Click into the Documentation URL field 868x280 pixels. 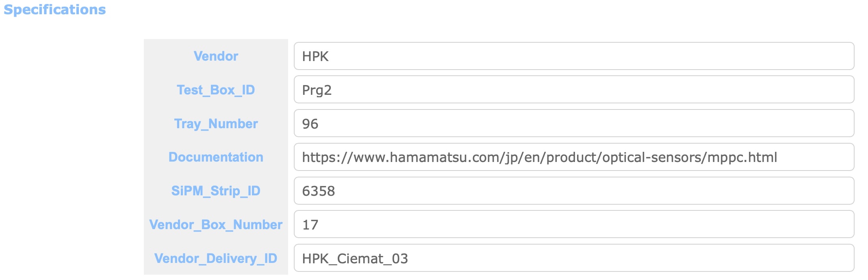click(574, 157)
